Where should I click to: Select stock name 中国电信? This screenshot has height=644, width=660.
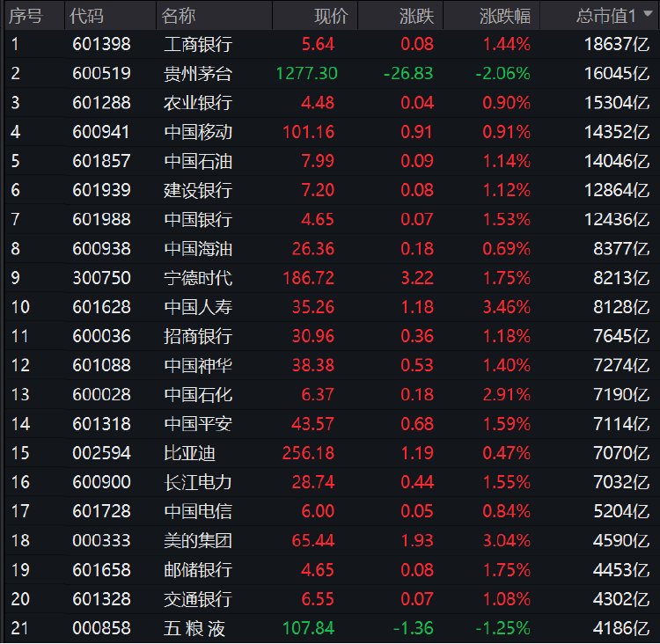click(198, 511)
